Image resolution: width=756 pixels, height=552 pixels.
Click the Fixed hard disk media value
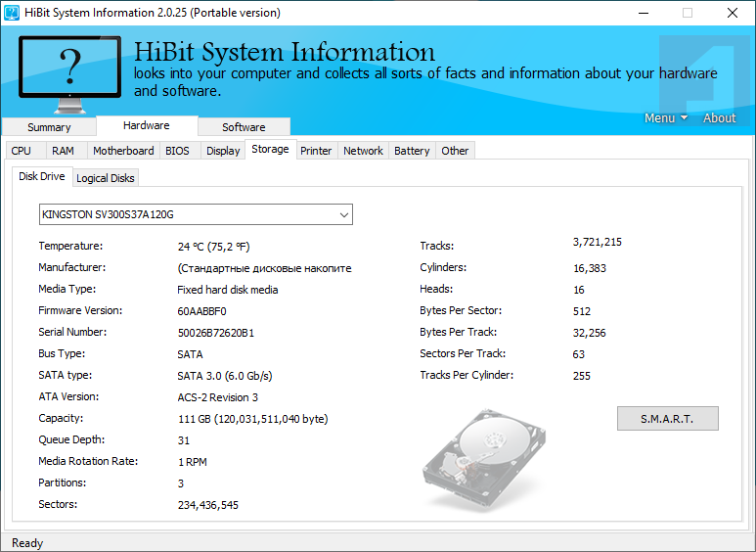click(x=228, y=290)
